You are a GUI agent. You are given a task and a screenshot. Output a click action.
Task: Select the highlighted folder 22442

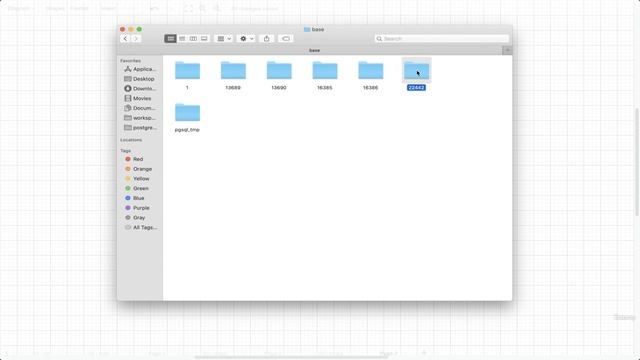tap(417, 71)
